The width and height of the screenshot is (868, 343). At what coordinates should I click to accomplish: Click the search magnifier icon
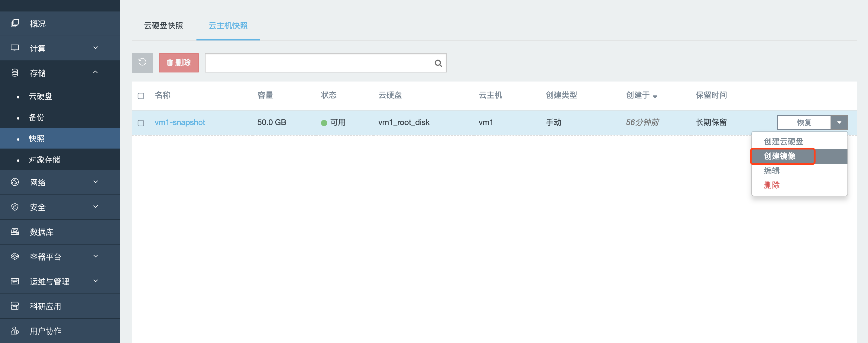coord(438,63)
